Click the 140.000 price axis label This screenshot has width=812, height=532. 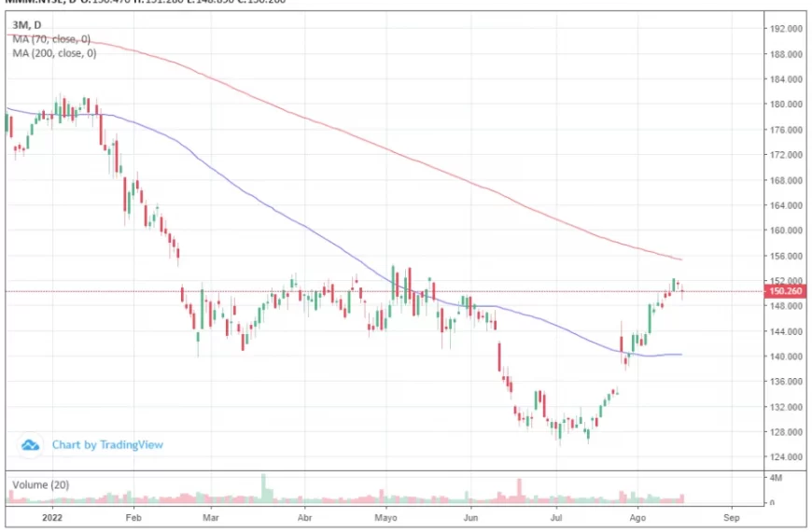(x=786, y=357)
